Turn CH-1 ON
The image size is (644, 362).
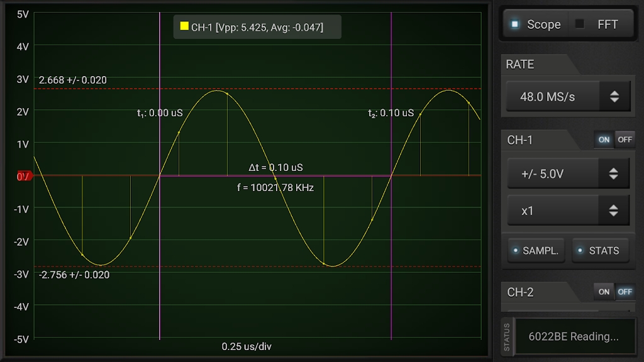pyautogui.click(x=604, y=140)
